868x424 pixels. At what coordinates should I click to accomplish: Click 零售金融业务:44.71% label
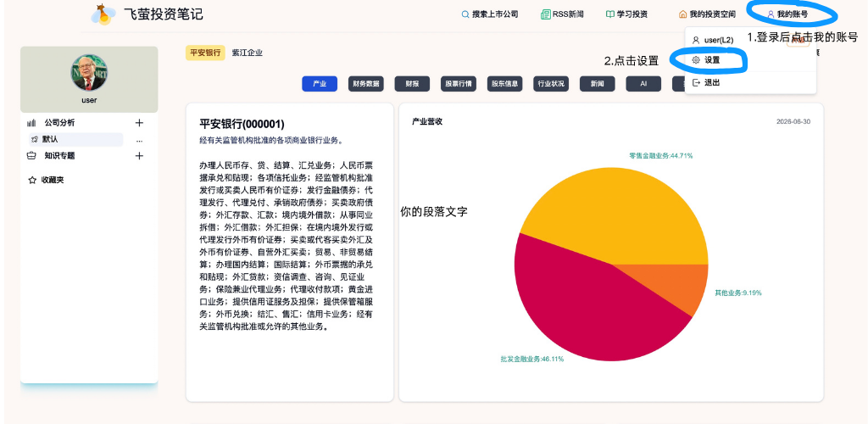pyautogui.click(x=660, y=155)
